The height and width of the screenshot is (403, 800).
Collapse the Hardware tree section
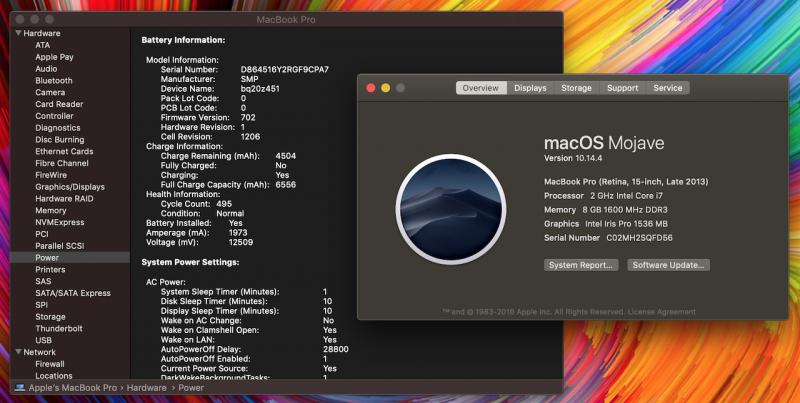coord(18,33)
